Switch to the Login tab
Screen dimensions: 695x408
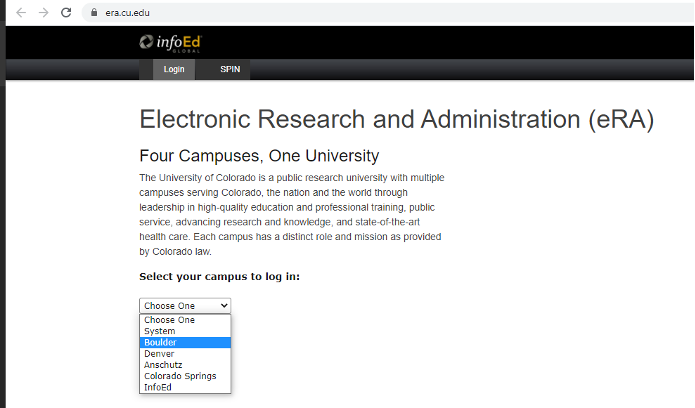pyautogui.click(x=174, y=69)
